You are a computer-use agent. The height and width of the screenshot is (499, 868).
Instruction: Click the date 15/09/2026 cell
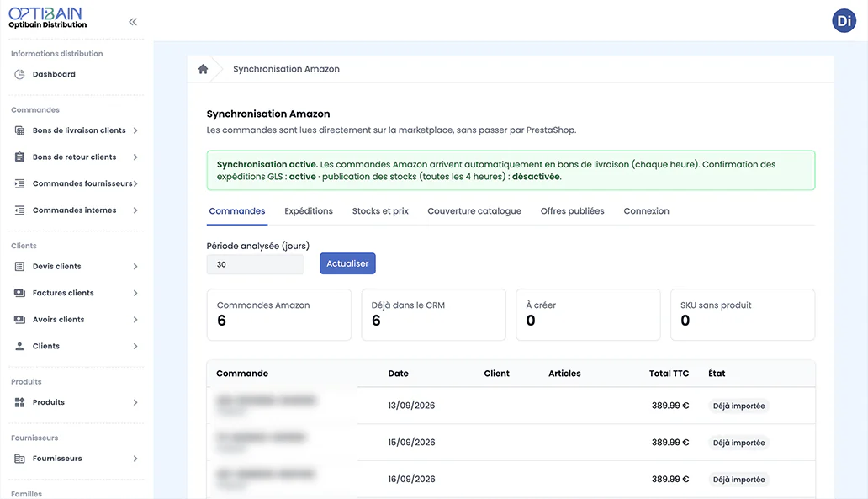[x=411, y=443]
